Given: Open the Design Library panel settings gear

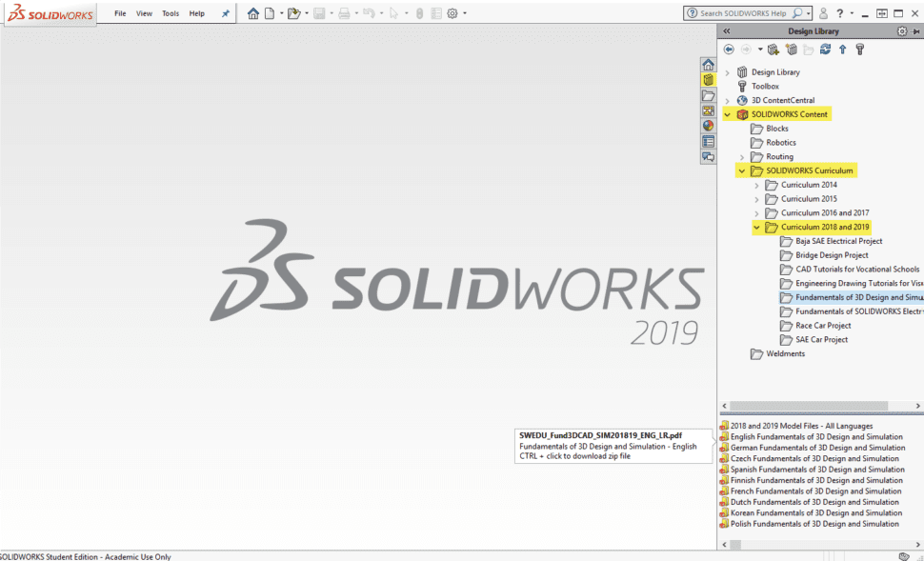Looking at the screenshot, I should [901, 31].
